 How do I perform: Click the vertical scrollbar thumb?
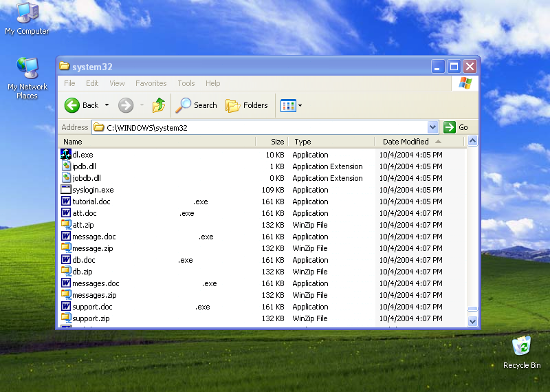(472, 309)
